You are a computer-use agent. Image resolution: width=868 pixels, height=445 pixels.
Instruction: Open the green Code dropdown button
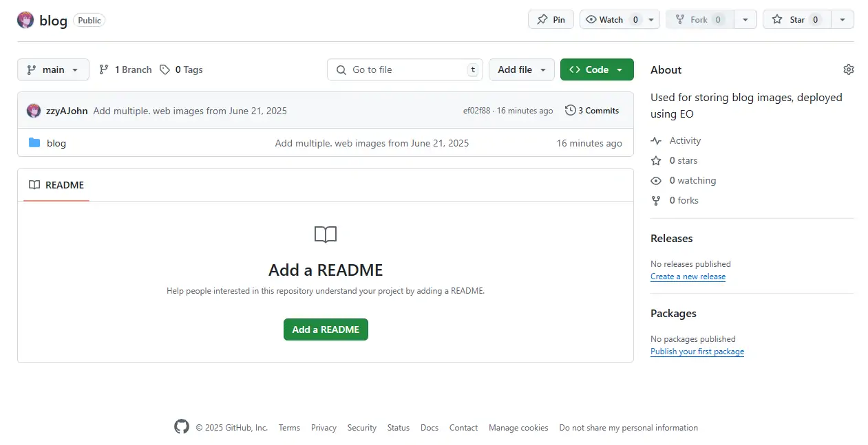(597, 69)
